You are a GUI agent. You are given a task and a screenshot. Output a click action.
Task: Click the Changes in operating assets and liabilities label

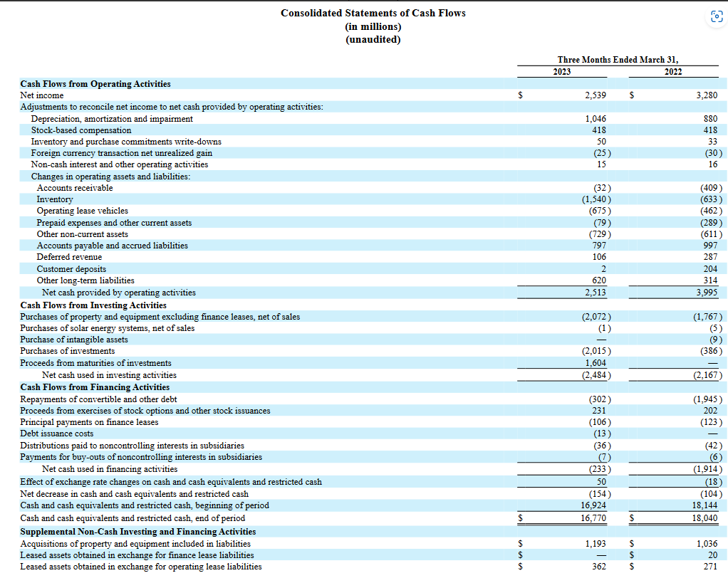(105, 176)
